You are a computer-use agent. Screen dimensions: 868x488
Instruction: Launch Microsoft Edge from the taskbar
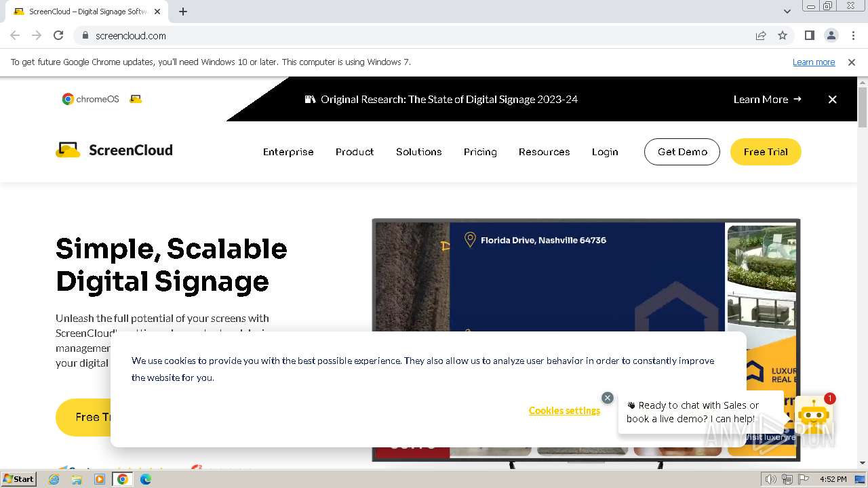[146, 479]
